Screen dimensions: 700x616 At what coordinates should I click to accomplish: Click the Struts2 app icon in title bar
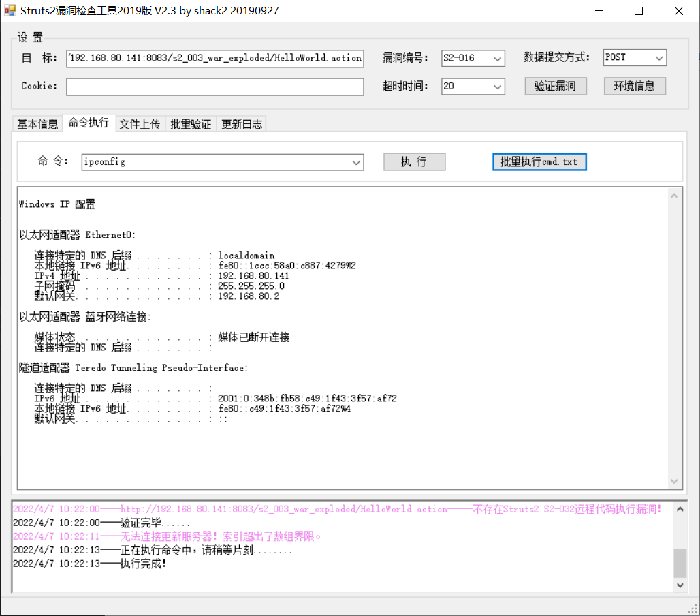(x=10, y=10)
